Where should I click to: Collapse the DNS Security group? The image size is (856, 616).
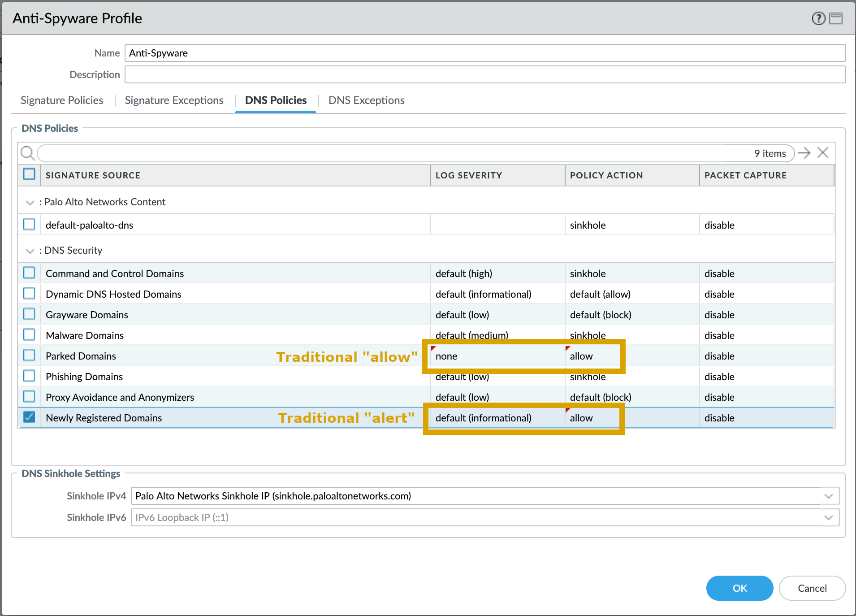tap(30, 251)
